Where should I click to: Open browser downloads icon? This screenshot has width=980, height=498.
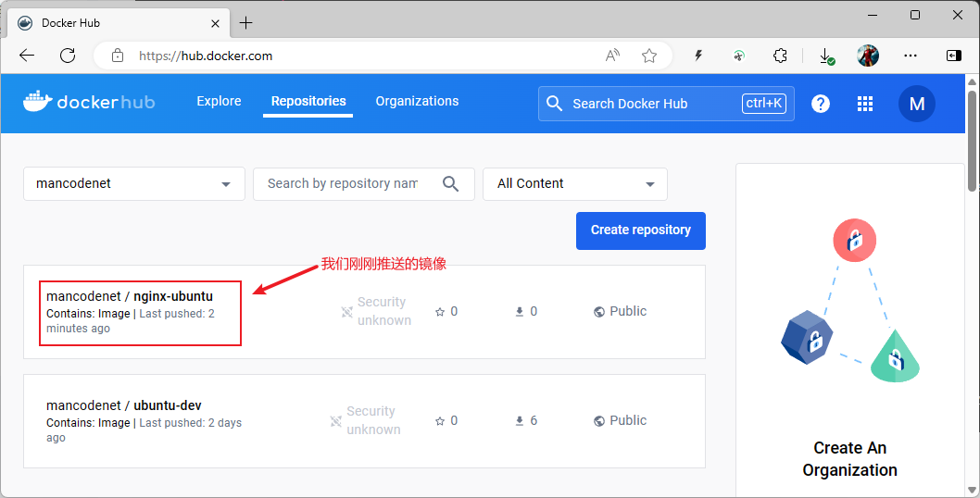point(825,56)
